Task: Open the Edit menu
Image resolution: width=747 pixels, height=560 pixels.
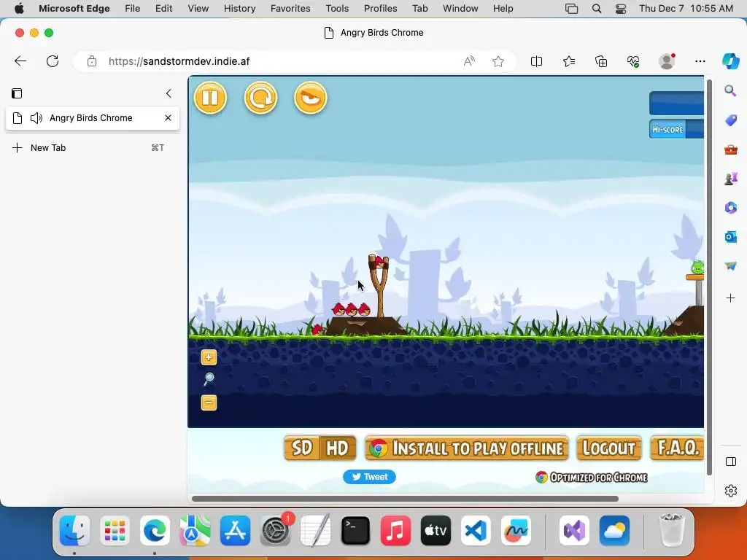Action: pyautogui.click(x=163, y=9)
